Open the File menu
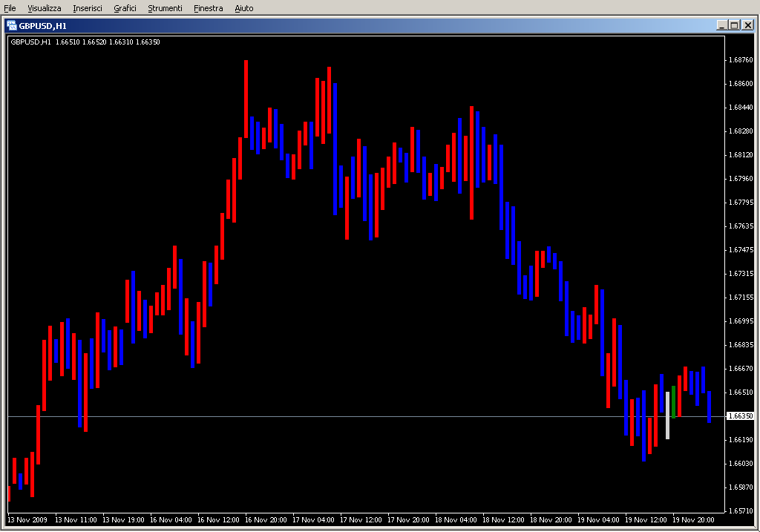Viewport: 760px width, 532px height. tap(10, 8)
